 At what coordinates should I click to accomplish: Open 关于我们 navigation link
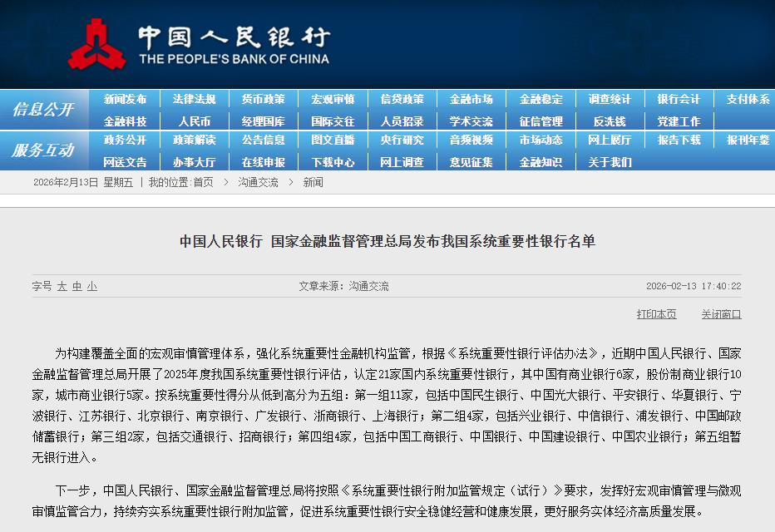(x=610, y=163)
